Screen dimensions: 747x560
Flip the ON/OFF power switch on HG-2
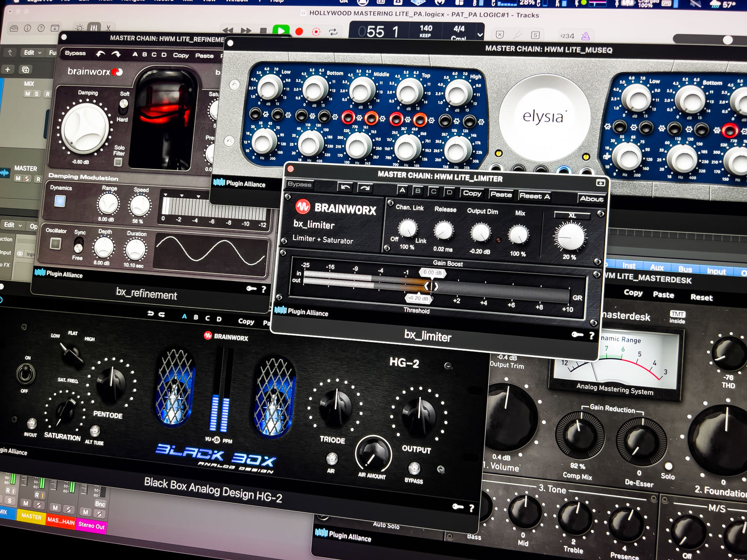click(25, 374)
